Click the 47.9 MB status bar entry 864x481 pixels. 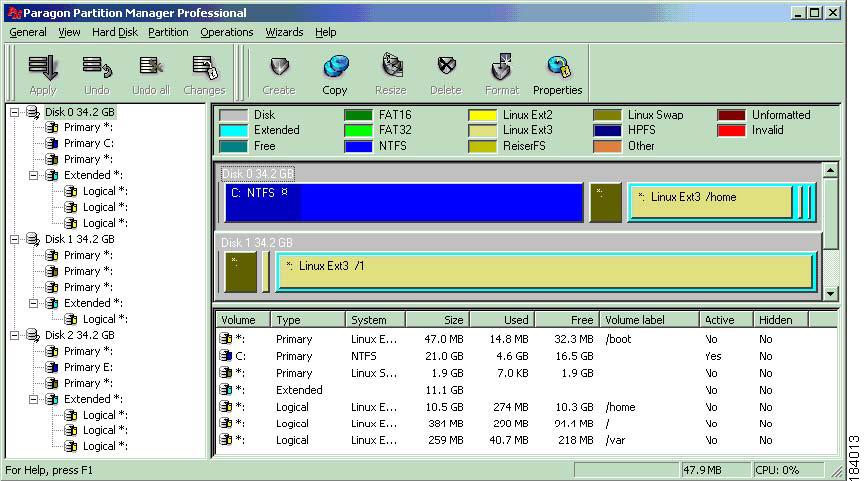click(716, 470)
